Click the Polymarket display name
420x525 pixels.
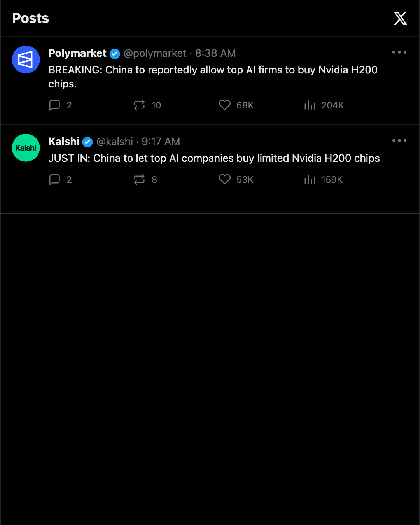[x=77, y=53]
